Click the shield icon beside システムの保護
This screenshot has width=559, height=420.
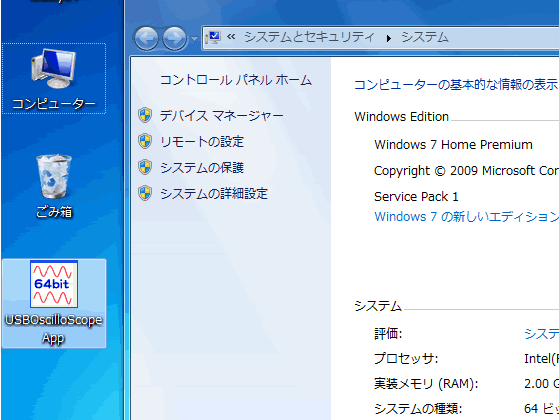[x=145, y=167]
